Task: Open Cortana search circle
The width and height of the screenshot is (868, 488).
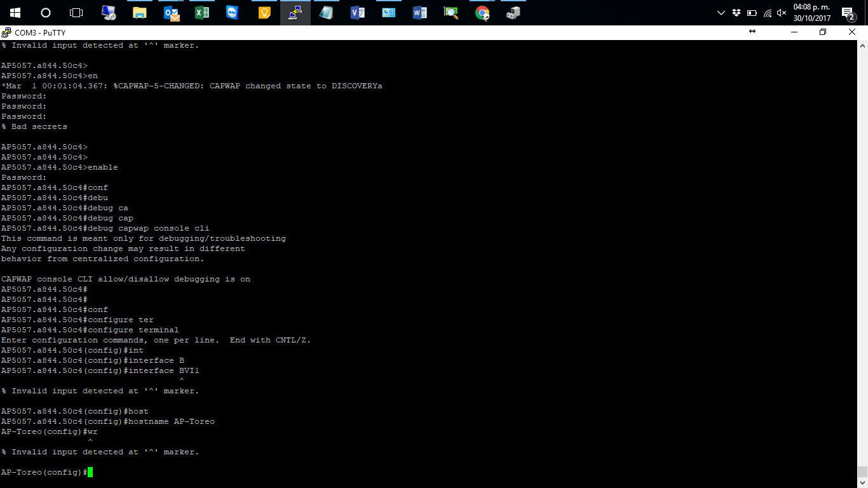Action: click(46, 13)
